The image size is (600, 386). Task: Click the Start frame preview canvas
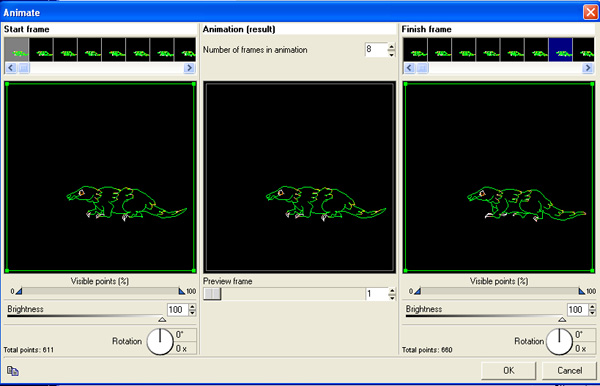click(x=100, y=177)
